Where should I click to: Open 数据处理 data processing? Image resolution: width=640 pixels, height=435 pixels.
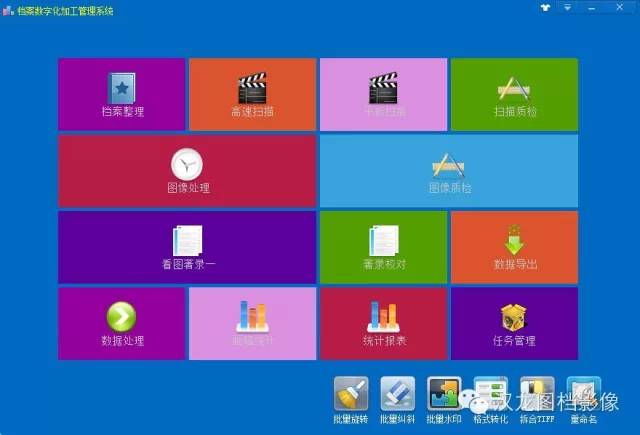pyautogui.click(x=122, y=323)
